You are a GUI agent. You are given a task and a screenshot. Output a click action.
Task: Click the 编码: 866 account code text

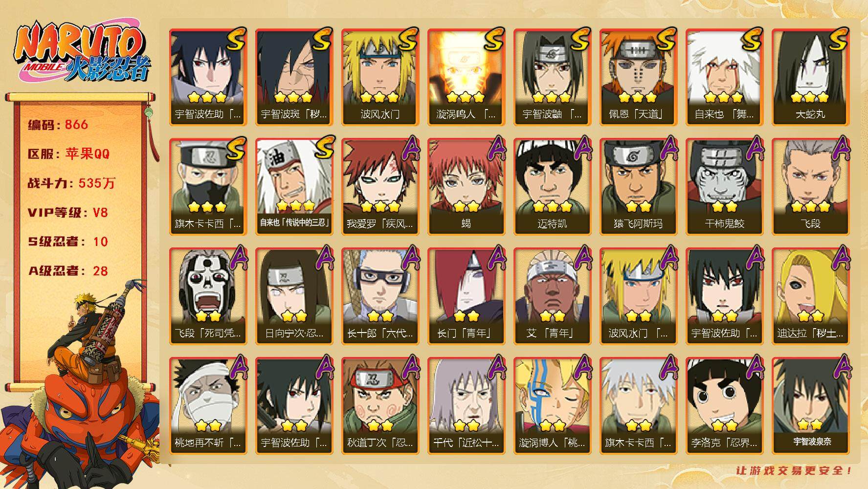tap(58, 125)
